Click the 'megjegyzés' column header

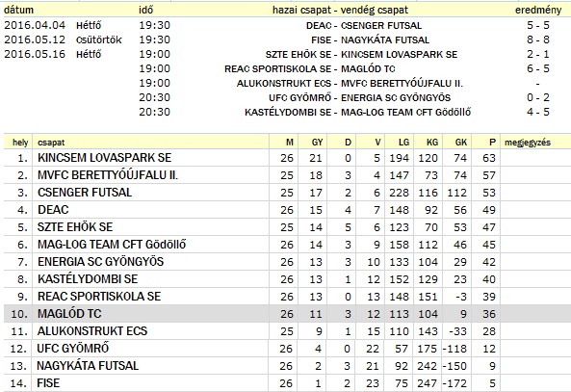(x=528, y=143)
